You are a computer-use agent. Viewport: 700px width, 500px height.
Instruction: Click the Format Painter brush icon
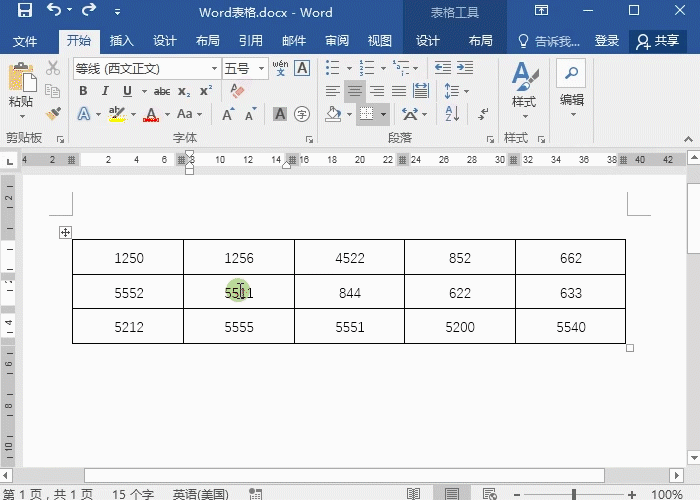53,114
